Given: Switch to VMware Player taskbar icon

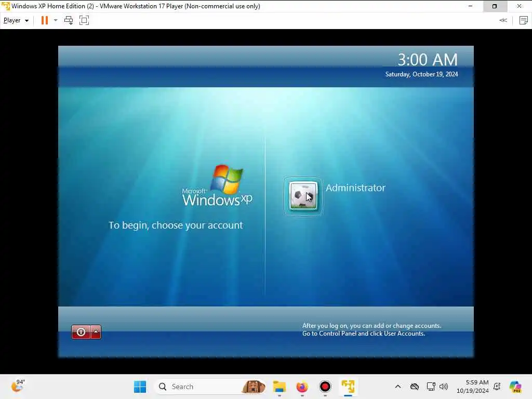Looking at the screenshot, I should [348, 387].
